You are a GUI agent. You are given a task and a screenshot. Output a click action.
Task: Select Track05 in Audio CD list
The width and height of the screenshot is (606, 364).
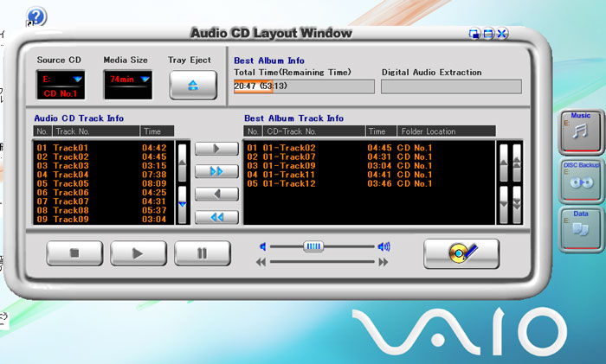coord(72,184)
